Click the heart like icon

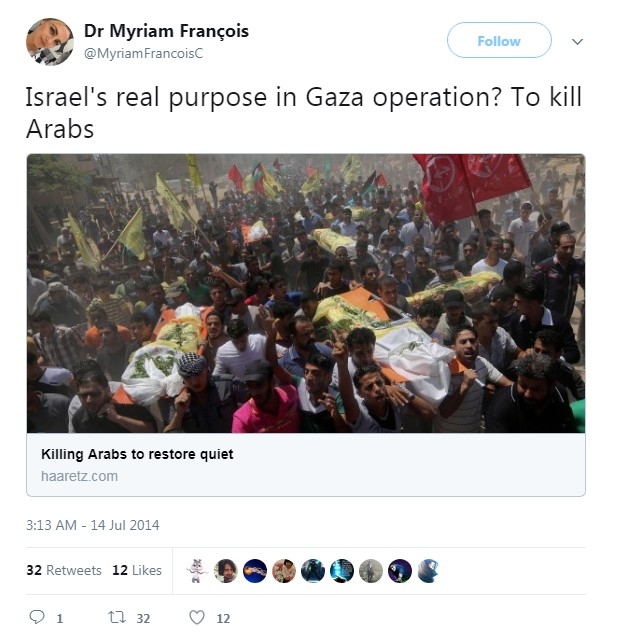pos(197,617)
